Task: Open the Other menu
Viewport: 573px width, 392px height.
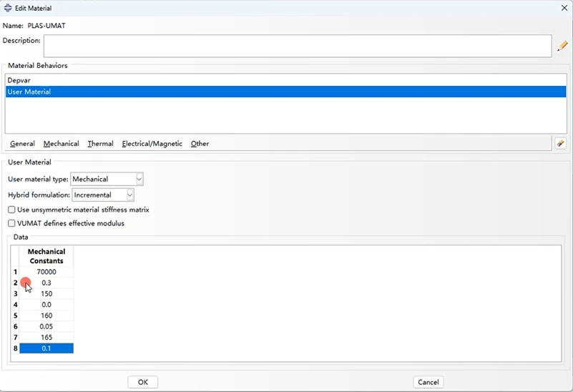Action: point(200,144)
